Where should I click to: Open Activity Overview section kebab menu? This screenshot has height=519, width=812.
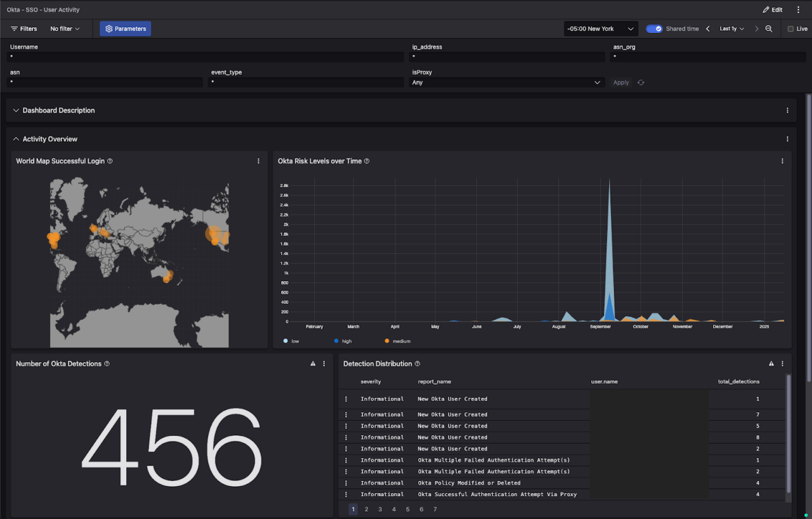[787, 139]
